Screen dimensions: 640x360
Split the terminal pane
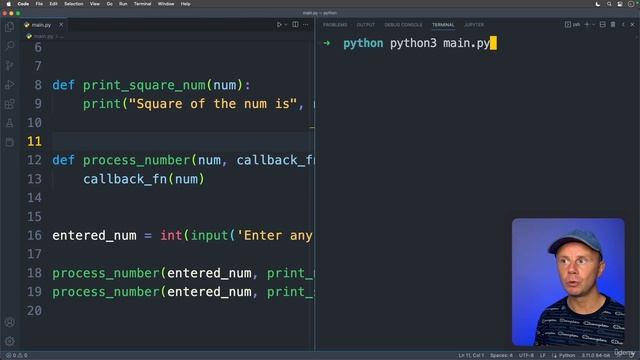602,25
